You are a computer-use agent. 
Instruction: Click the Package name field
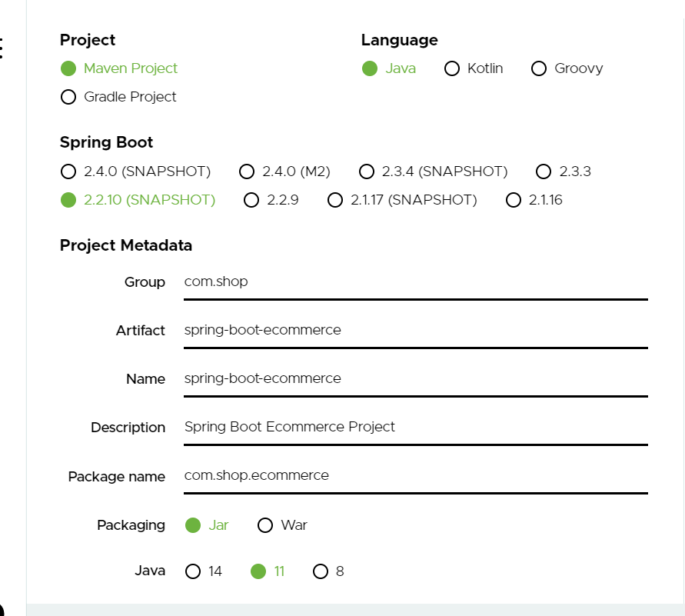[415, 476]
